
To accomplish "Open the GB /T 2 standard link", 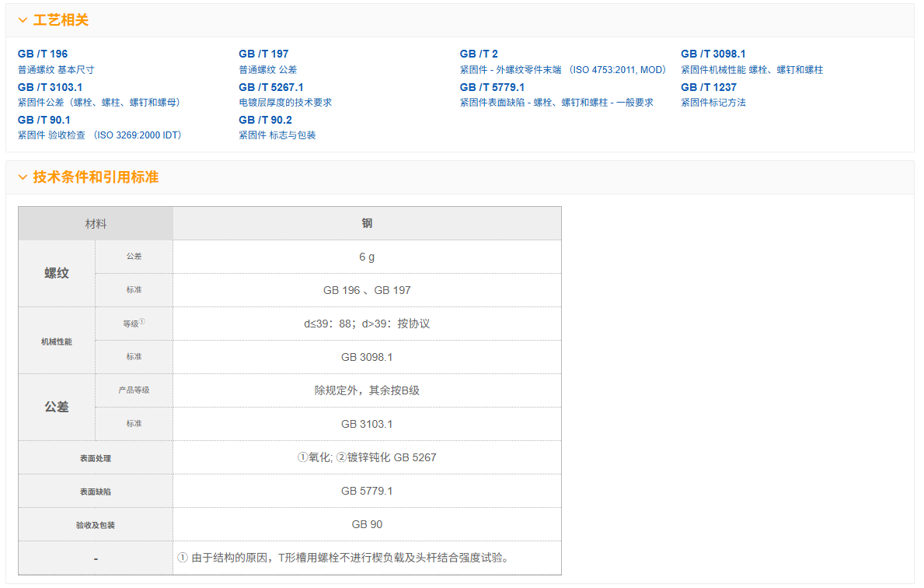I will point(479,54).
